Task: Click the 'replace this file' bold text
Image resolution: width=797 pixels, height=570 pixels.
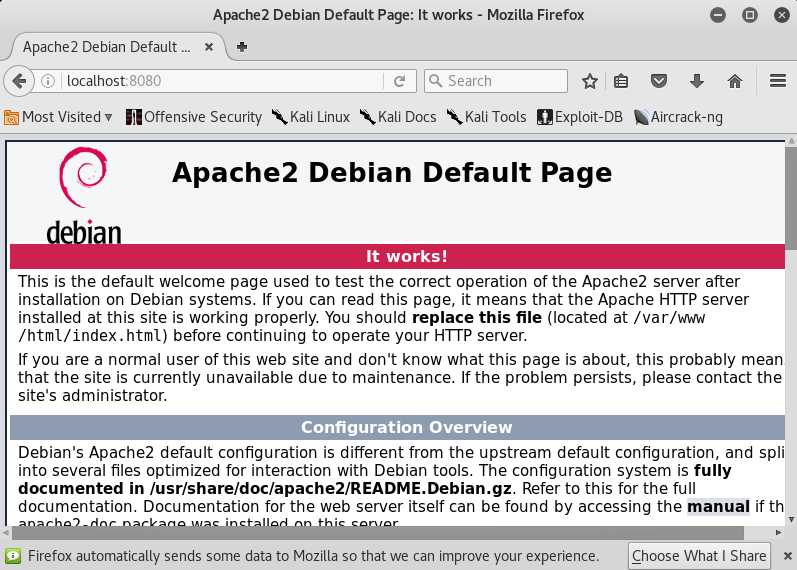Action: pyautogui.click(x=477, y=317)
